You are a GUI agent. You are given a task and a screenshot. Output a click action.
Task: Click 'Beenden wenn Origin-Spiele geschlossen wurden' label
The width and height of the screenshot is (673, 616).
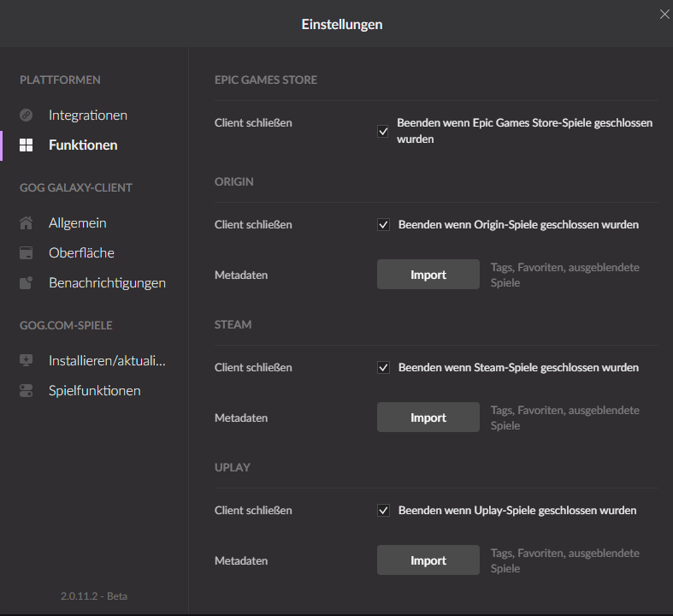(x=518, y=224)
